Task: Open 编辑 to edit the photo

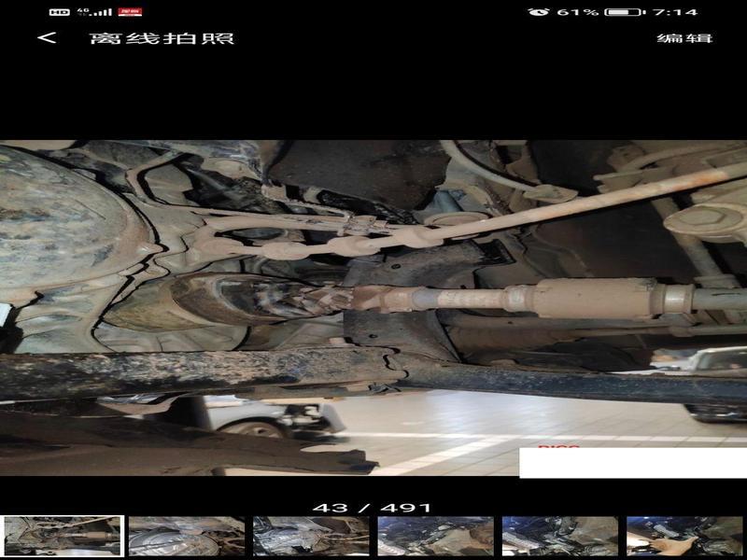Action: pyautogui.click(x=684, y=38)
